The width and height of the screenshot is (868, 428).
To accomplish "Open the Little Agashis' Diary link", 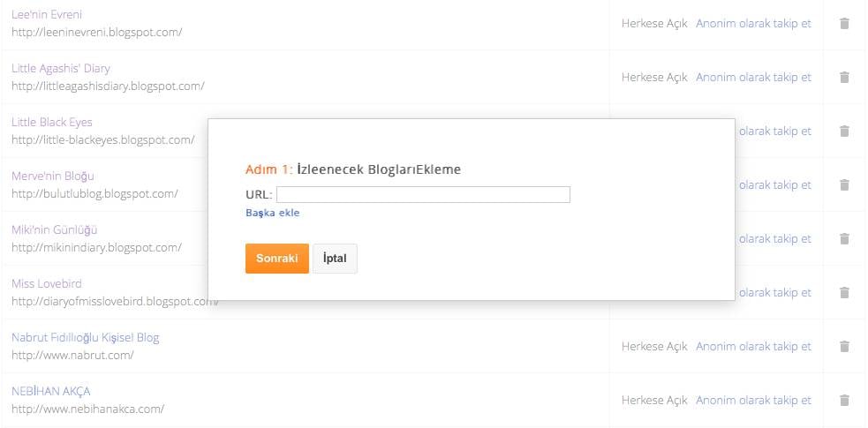I will pyautogui.click(x=61, y=68).
